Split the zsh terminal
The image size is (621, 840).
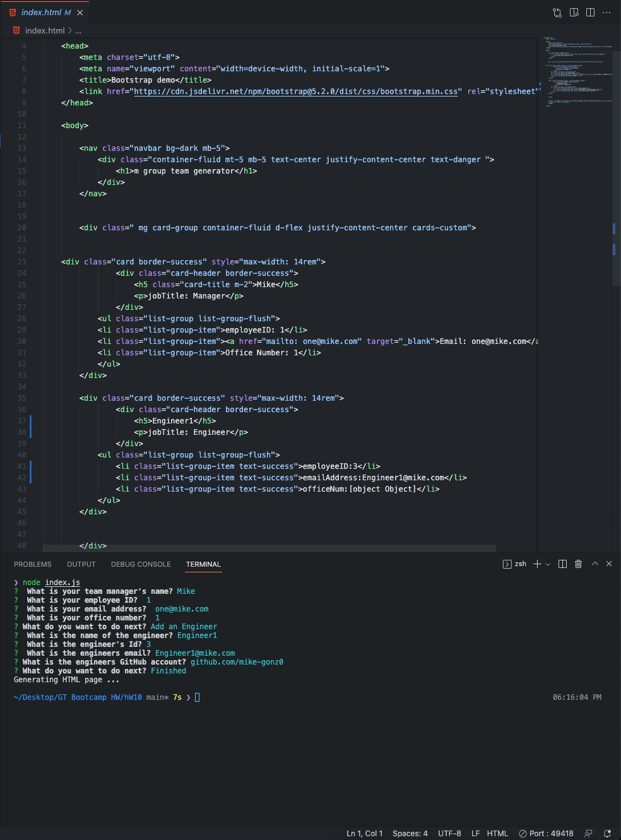(x=562, y=564)
